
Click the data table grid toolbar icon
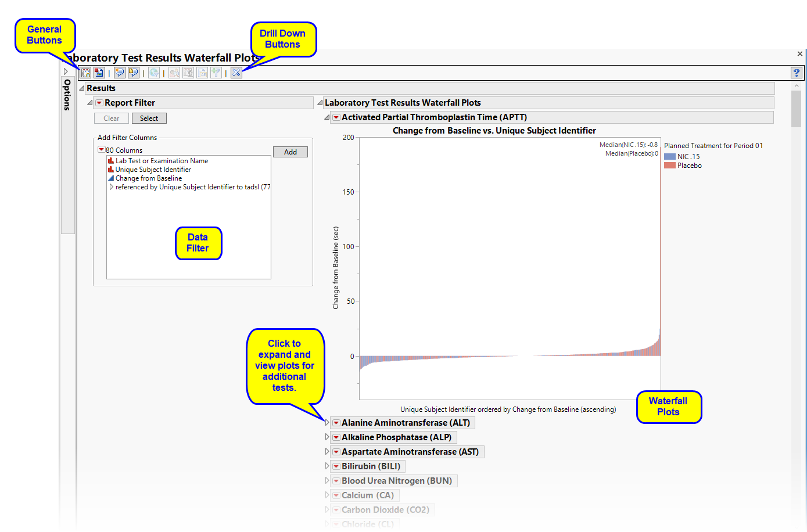coord(86,73)
